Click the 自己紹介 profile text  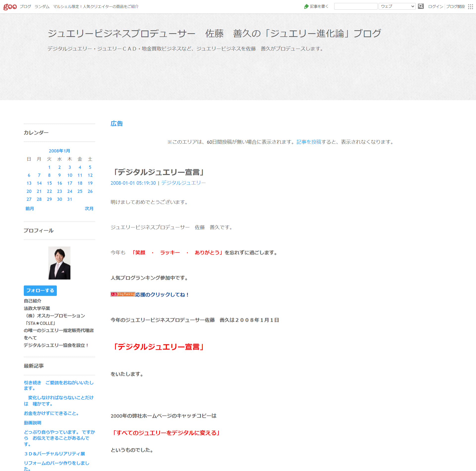pos(32,301)
